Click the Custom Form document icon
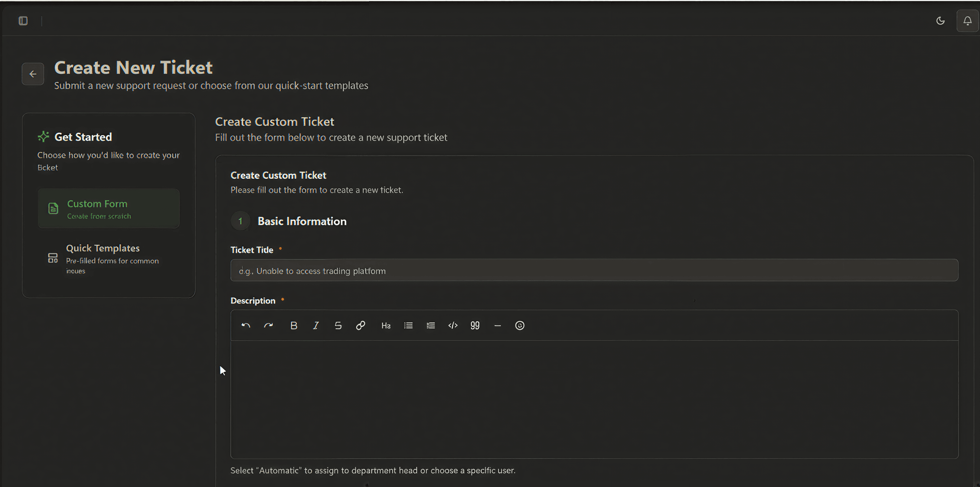This screenshot has height=487, width=980. (x=53, y=208)
